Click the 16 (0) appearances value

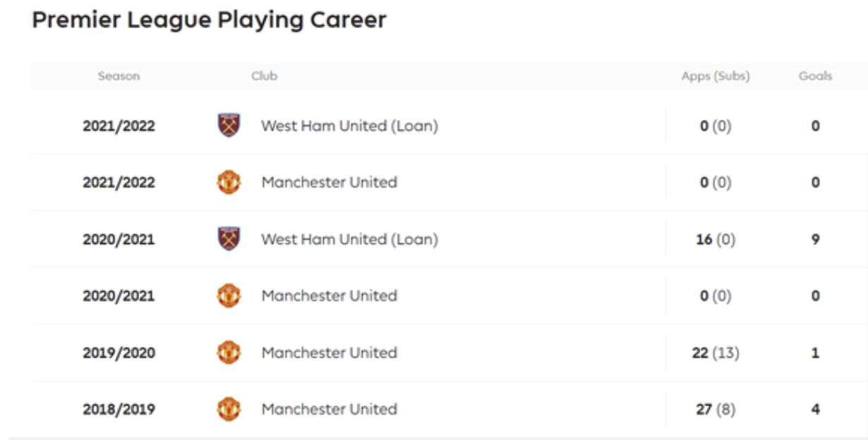716,239
